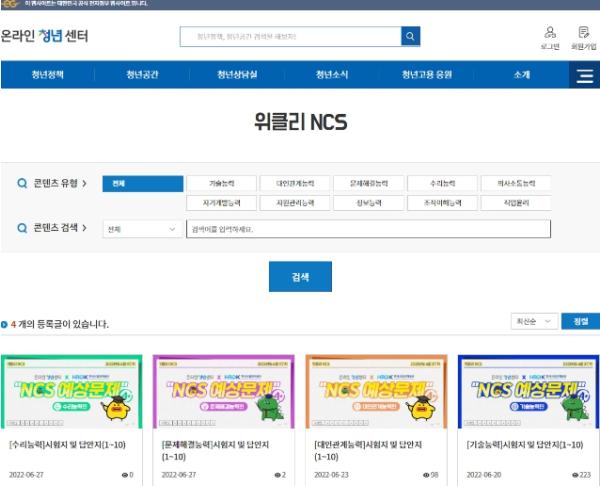The height and width of the screenshot is (486, 600).
Task: Open the 전체 search category dropdown
Action: coord(143,229)
